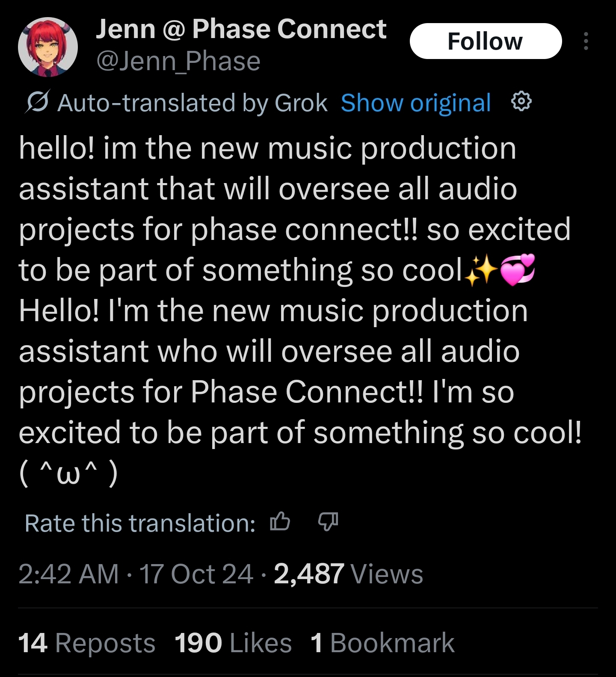Click the Rate this translation label
The width and height of the screenshot is (616, 677).
[140, 523]
